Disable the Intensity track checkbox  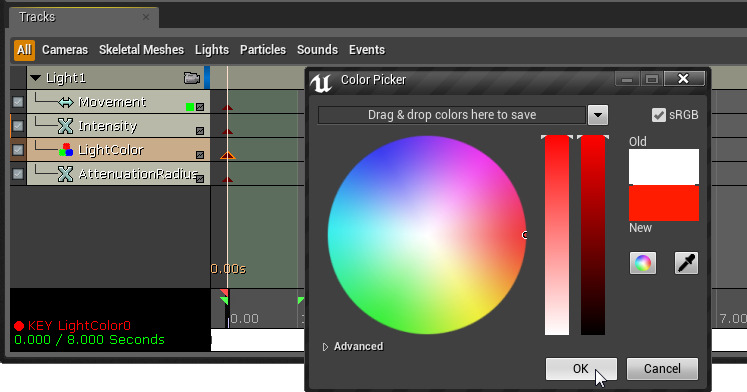pyautogui.click(x=18, y=126)
